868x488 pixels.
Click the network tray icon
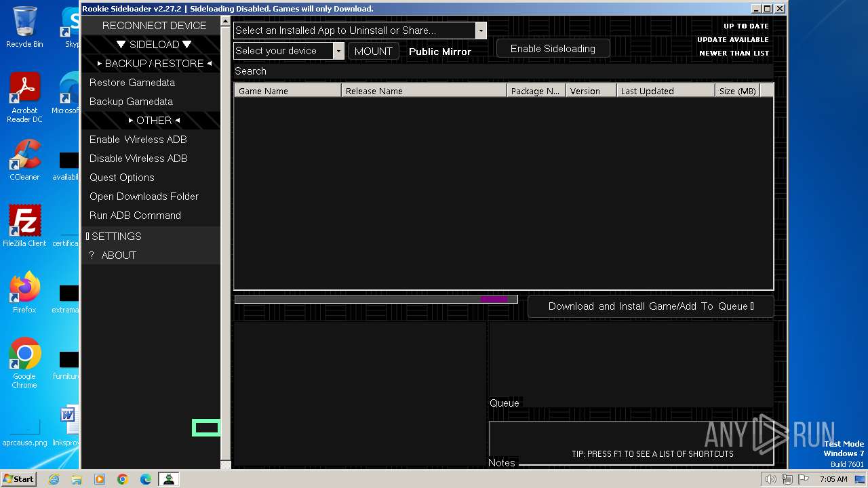click(787, 479)
